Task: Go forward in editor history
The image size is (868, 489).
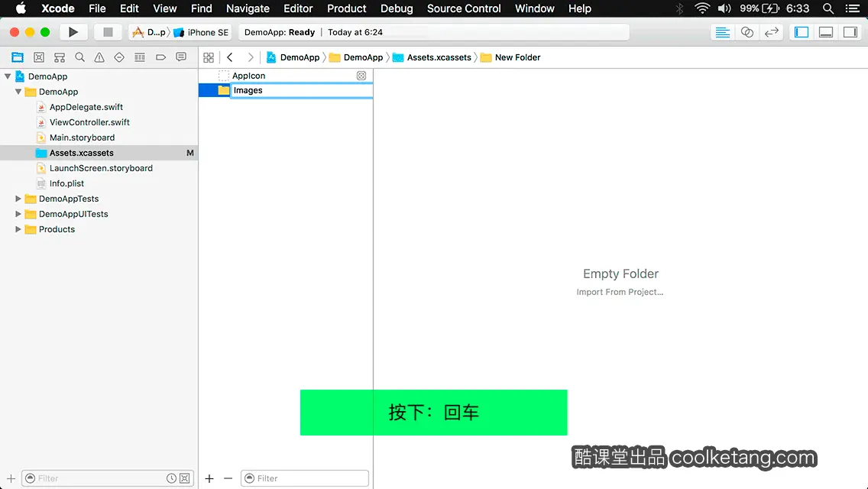Action: pyautogui.click(x=250, y=57)
